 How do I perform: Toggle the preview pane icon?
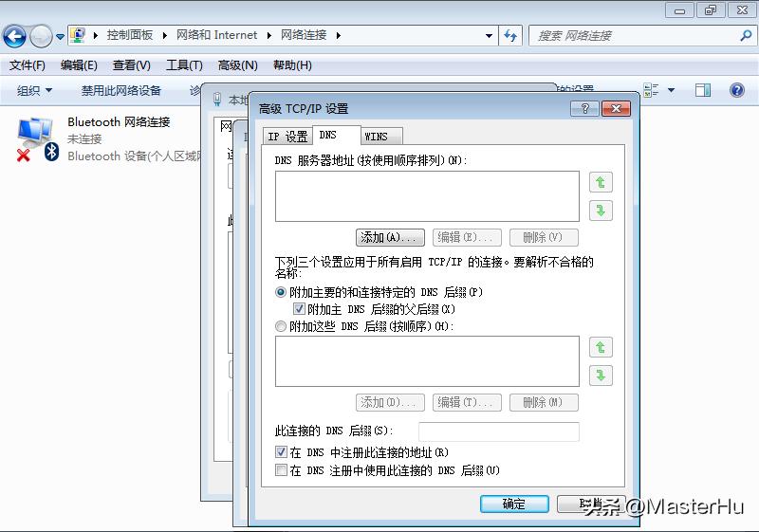pos(703,90)
